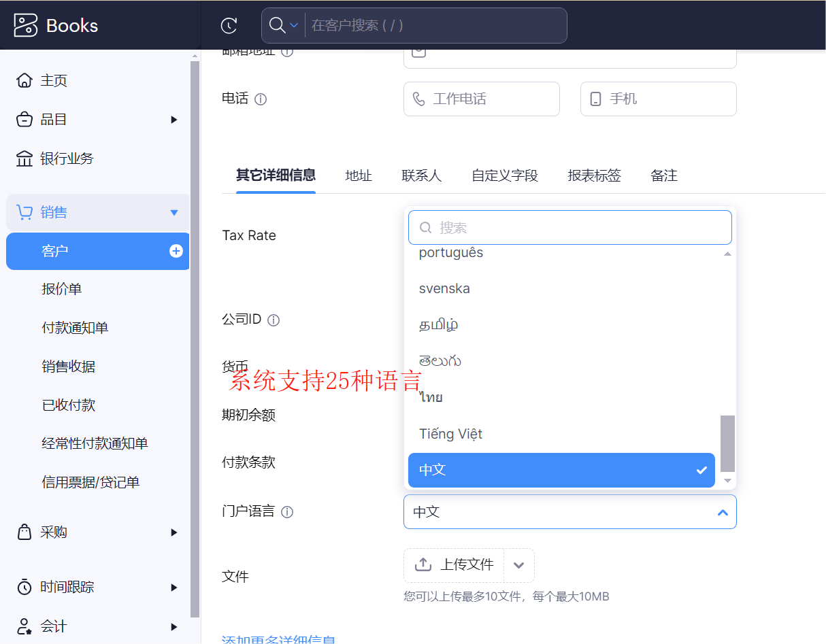
Task: Switch to the 地址 tab
Action: click(359, 175)
